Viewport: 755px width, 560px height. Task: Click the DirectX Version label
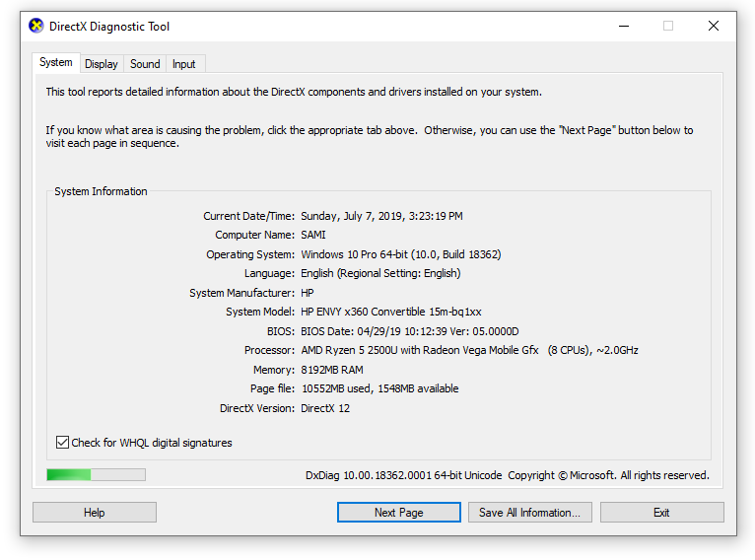pyautogui.click(x=257, y=408)
